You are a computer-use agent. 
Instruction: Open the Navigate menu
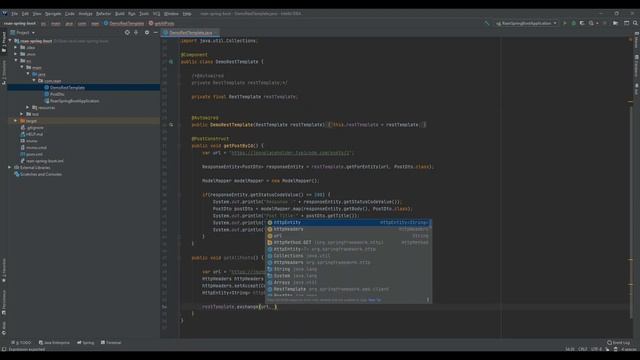coord(53,13)
